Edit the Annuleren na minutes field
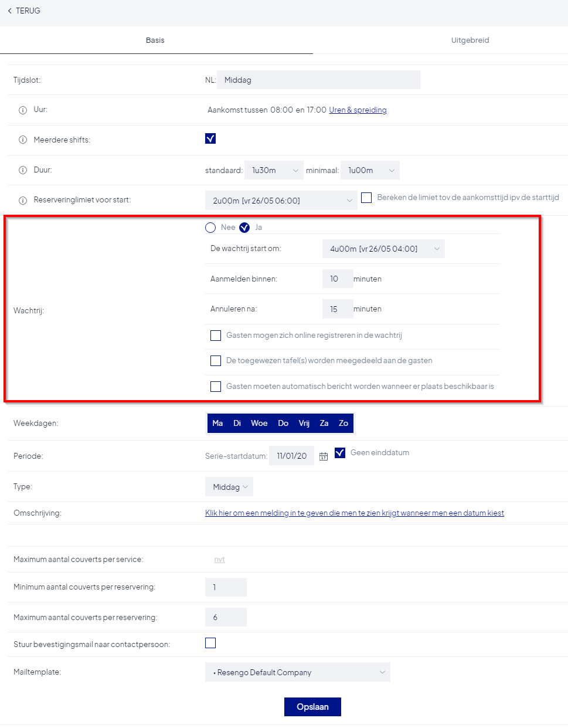The width and height of the screenshot is (568, 728). (338, 309)
